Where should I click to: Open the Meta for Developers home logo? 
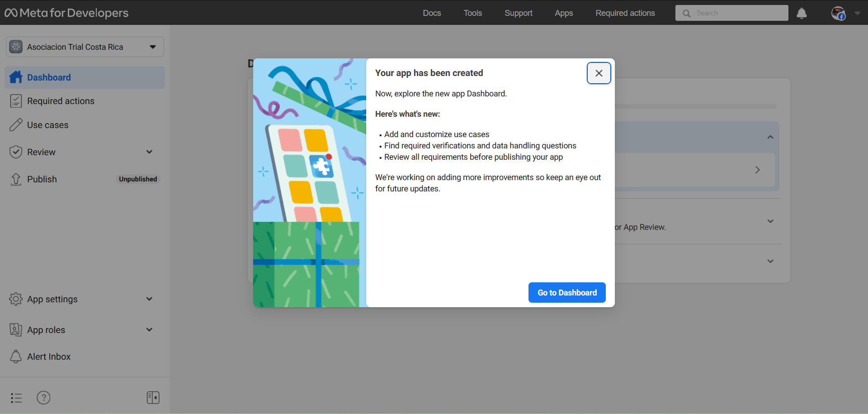click(x=66, y=13)
